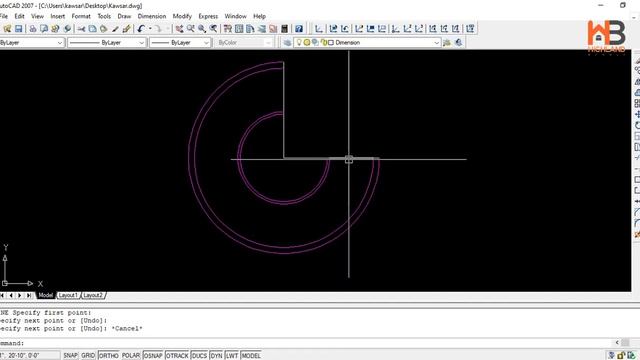This screenshot has width=640, height=360.
Task: Toggle OSNAP in status bar
Action: click(153, 356)
